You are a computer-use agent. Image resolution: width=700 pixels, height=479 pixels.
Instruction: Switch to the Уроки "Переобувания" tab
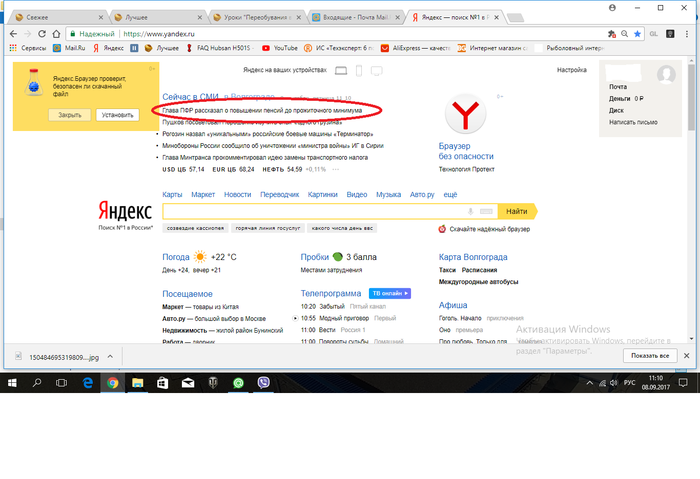pyautogui.click(x=257, y=17)
